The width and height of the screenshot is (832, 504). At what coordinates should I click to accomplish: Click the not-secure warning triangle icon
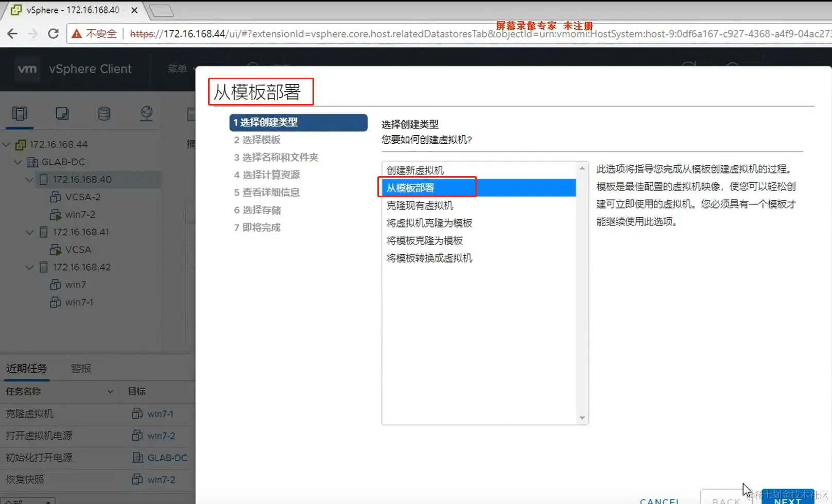point(77,34)
